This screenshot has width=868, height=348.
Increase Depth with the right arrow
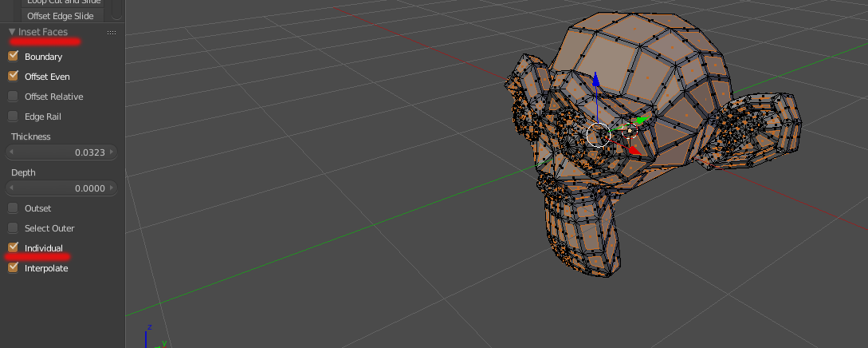[112, 188]
